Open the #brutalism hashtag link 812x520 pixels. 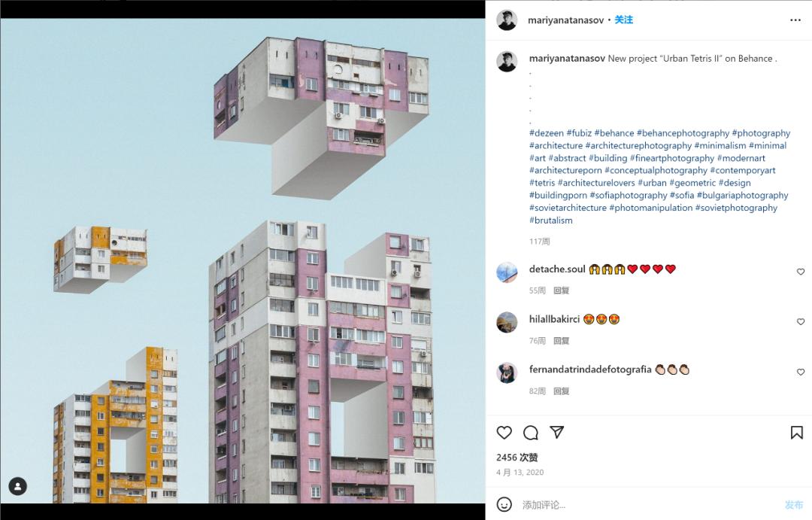coord(551,220)
